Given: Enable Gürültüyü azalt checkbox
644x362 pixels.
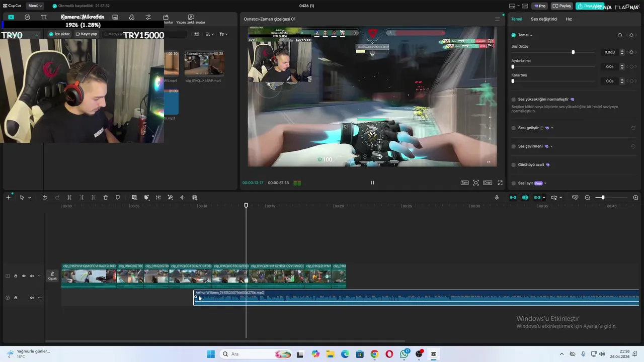Looking at the screenshot, I should [514, 164].
